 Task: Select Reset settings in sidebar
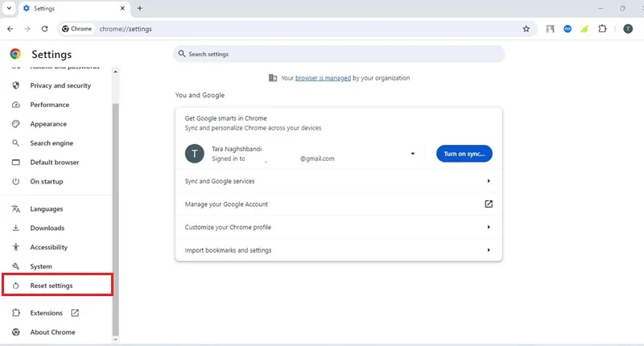(57, 286)
